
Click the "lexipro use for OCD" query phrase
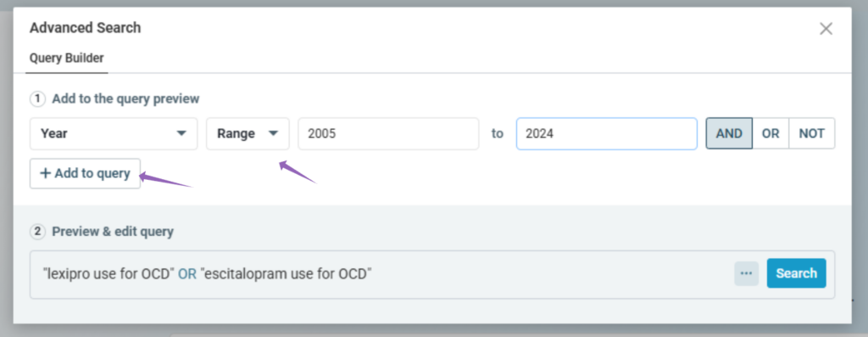tap(109, 273)
